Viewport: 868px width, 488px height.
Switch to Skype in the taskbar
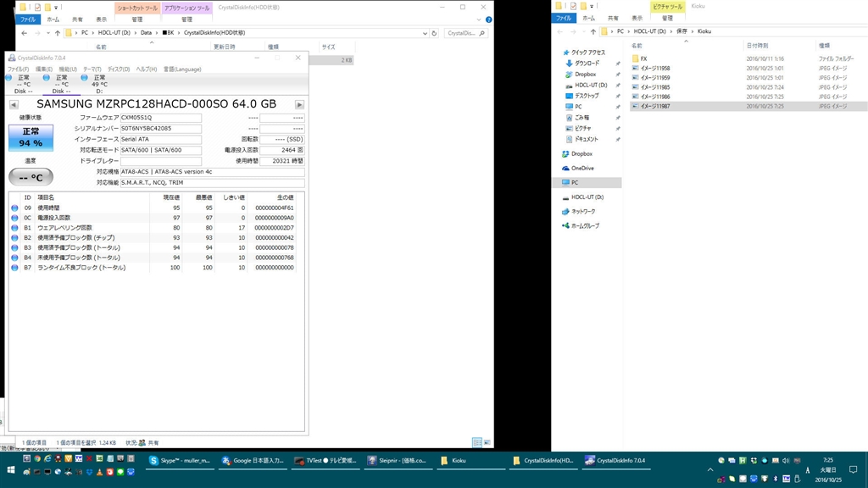(x=180, y=461)
